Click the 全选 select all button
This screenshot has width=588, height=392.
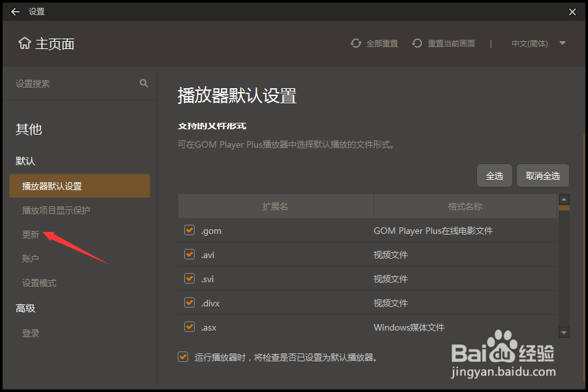click(x=495, y=175)
